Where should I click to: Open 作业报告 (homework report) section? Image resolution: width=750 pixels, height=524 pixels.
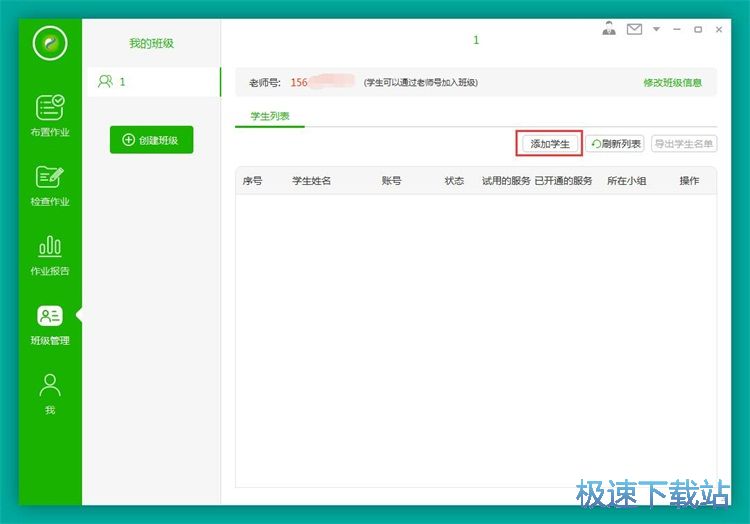[x=50, y=256]
